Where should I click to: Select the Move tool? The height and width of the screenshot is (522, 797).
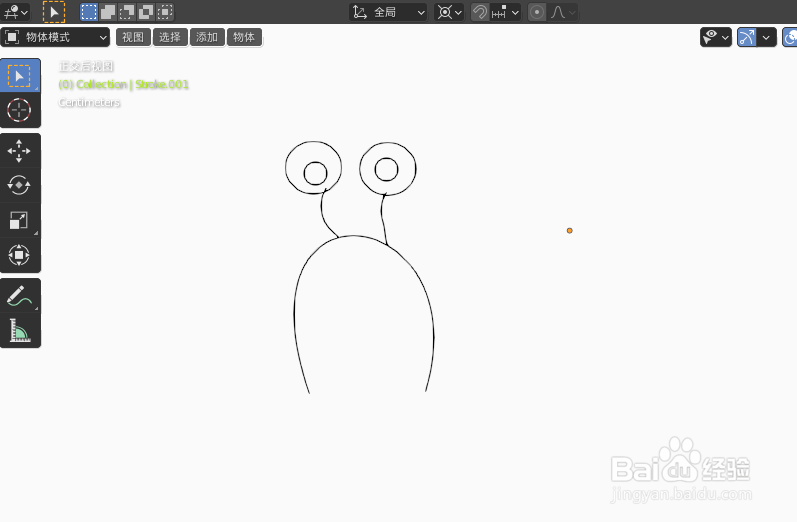(x=19, y=151)
